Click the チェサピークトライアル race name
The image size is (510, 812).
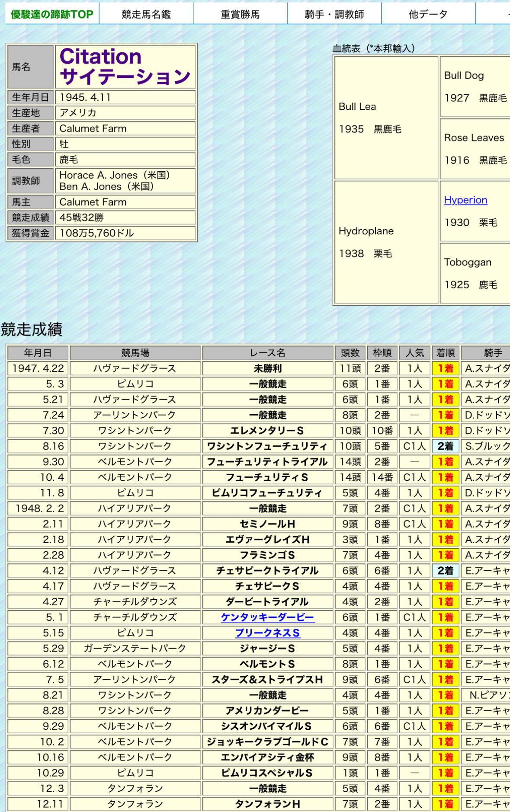tap(268, 571)
